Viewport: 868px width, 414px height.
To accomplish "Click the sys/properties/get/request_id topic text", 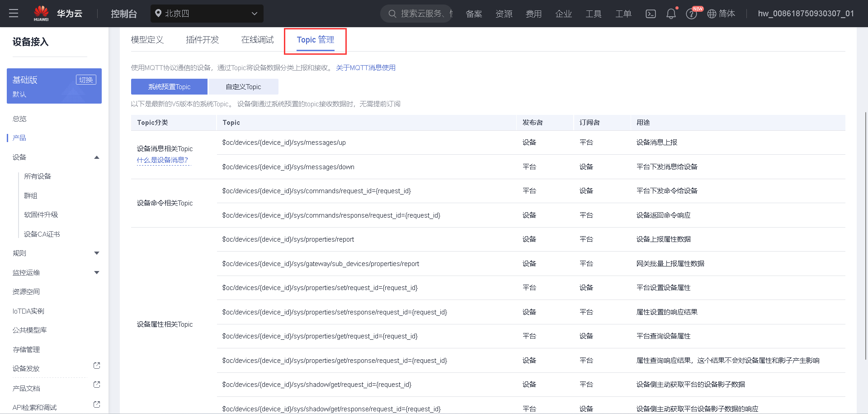I will pos(320,336).
